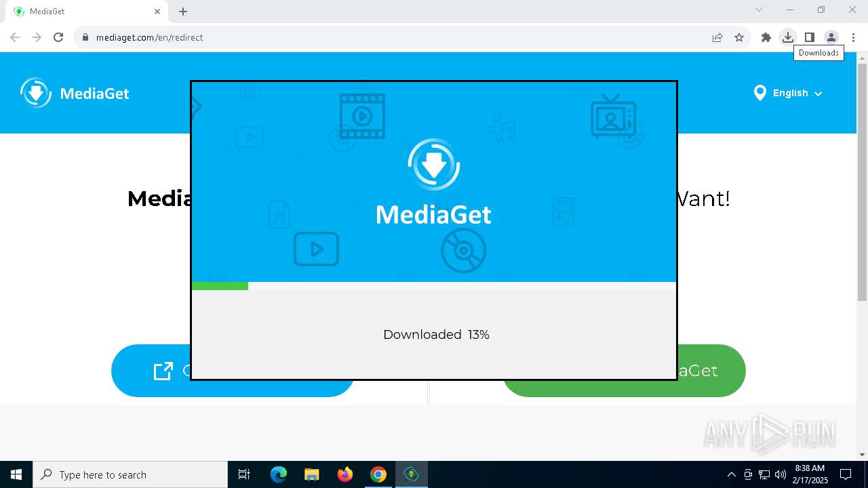Open the Chrome Downloads icon
Viewport: 868px width, 488px height.
click(788, 37)
